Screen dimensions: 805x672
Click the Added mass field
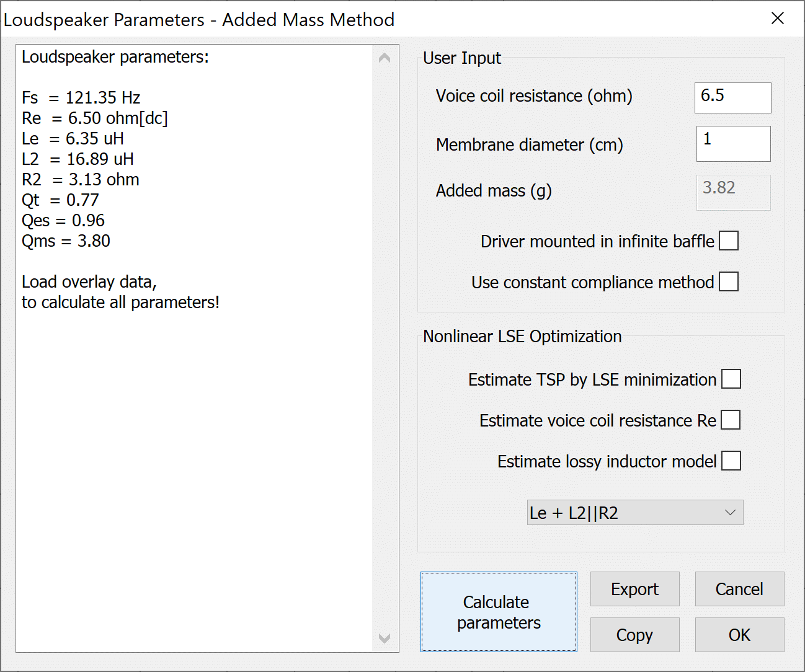pos(733,192)
